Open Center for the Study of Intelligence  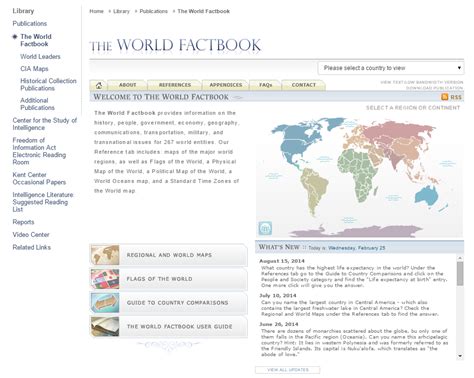tap(45, 124)
